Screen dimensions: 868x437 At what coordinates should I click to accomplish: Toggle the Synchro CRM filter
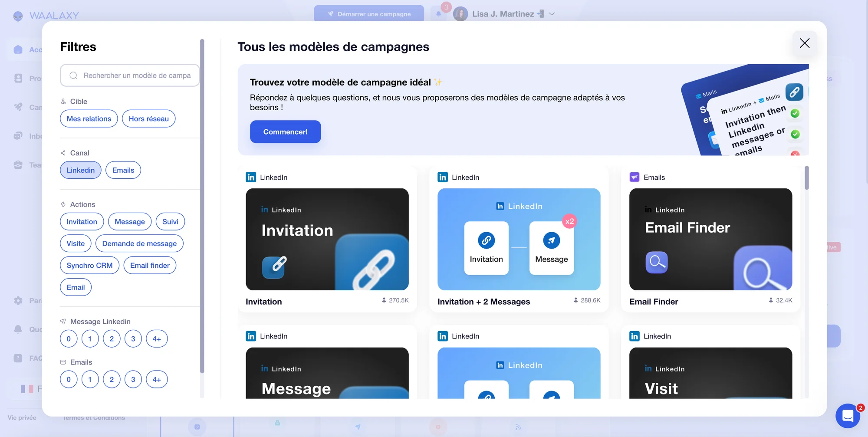click(89, 265)
